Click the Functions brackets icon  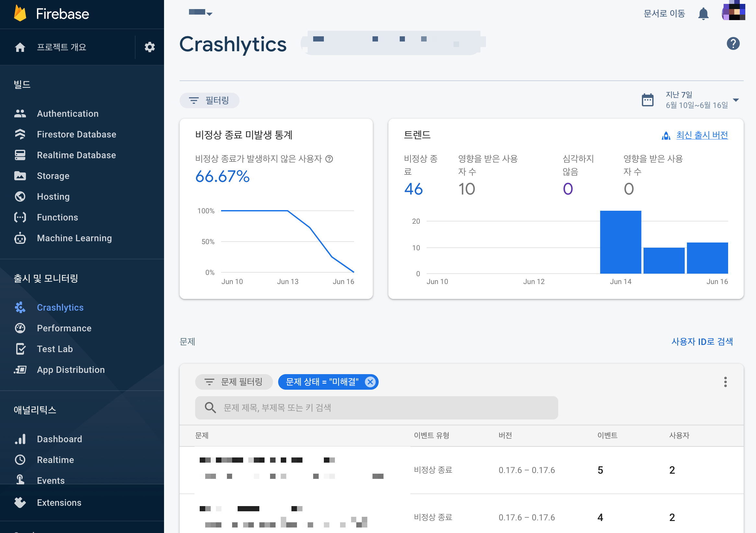pos(20,217)
